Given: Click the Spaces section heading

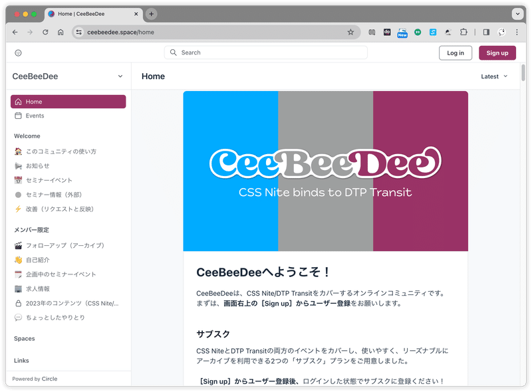Looking at the screenshot, I should coord(25,339).
